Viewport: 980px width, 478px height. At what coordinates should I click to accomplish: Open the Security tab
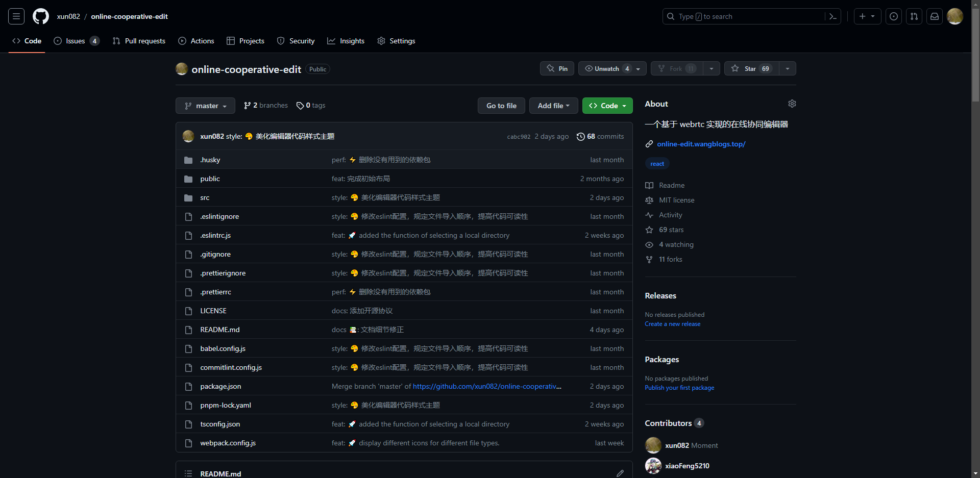tap(296, 41)
